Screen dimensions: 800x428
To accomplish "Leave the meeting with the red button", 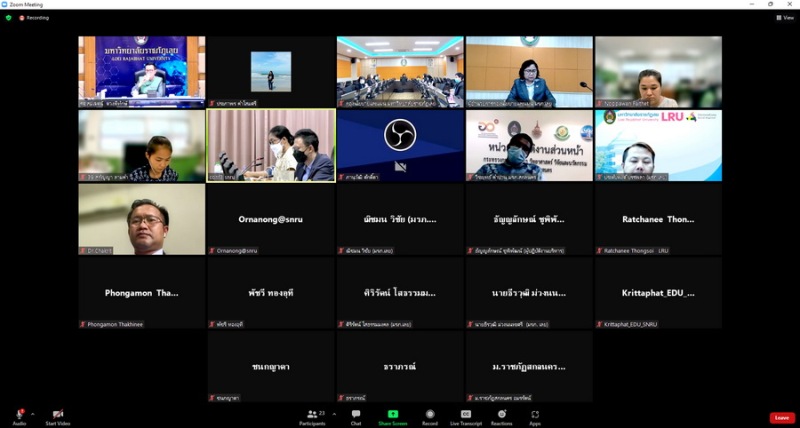I will pyautogui.click(x=781, y=417).
